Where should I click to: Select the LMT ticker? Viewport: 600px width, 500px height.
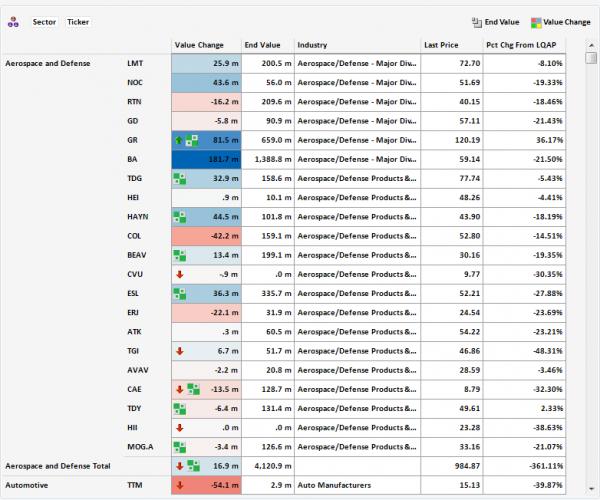point(135,64)
